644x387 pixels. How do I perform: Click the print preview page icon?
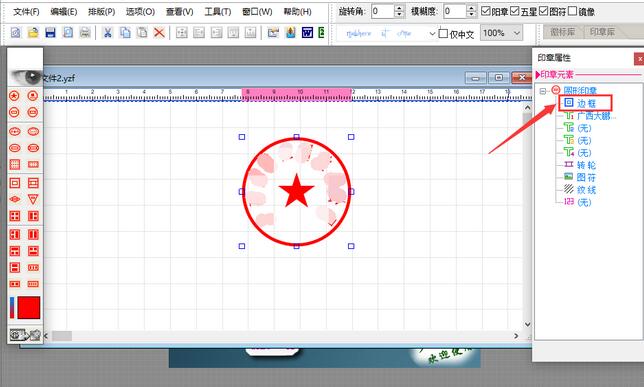pos(68,32)
